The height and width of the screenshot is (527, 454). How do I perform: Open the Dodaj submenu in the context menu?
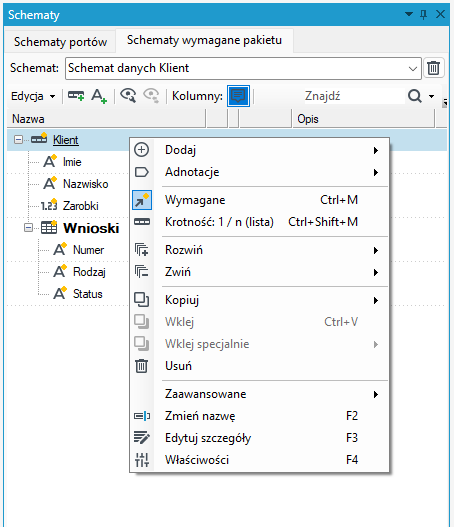pyautogui.click(x=259, y=150)
